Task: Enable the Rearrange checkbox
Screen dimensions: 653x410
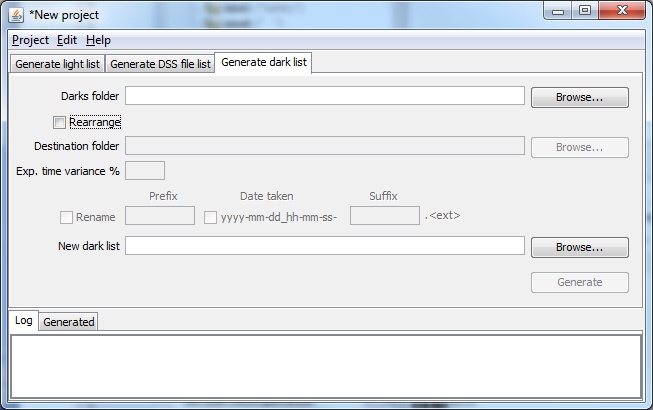Action: coord(59,122)
